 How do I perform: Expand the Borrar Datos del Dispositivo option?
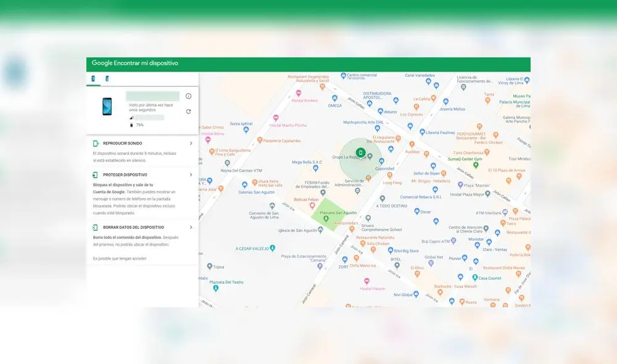click(x=191, y=227)
